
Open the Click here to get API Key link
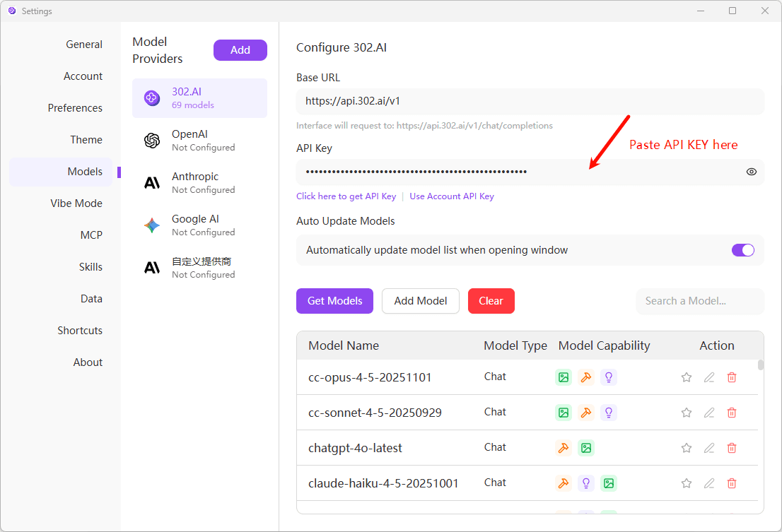coord(346,196)
